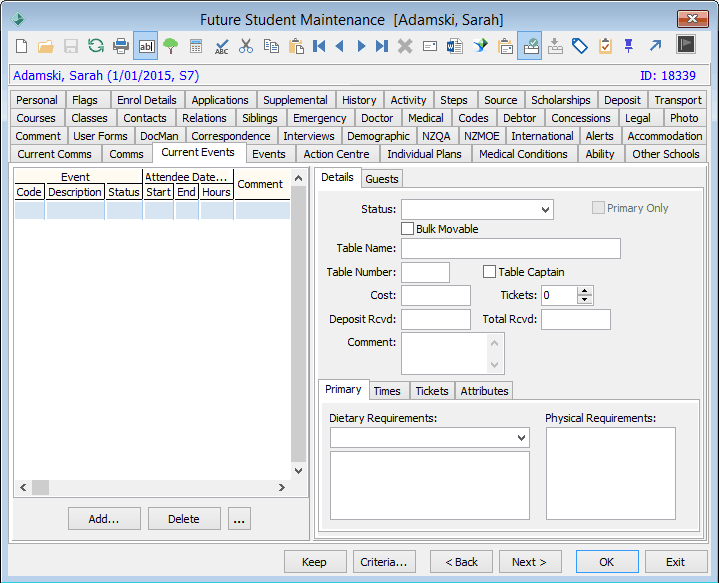Go to first record icon
The height and width of the screenshot is (583, 719).
point(319,46)
